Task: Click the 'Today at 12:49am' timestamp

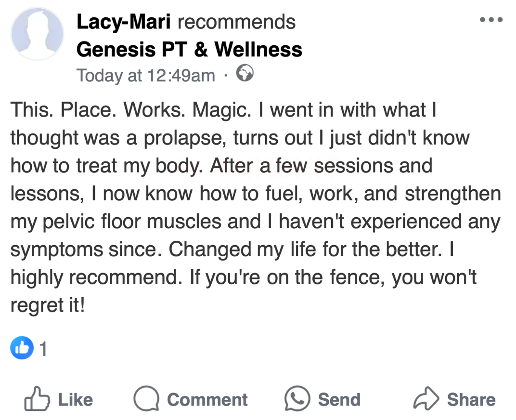Action: [x=146, y=75]
